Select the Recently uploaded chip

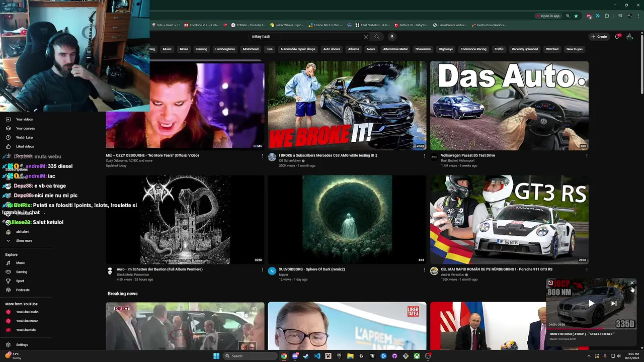tap(525, 49)
